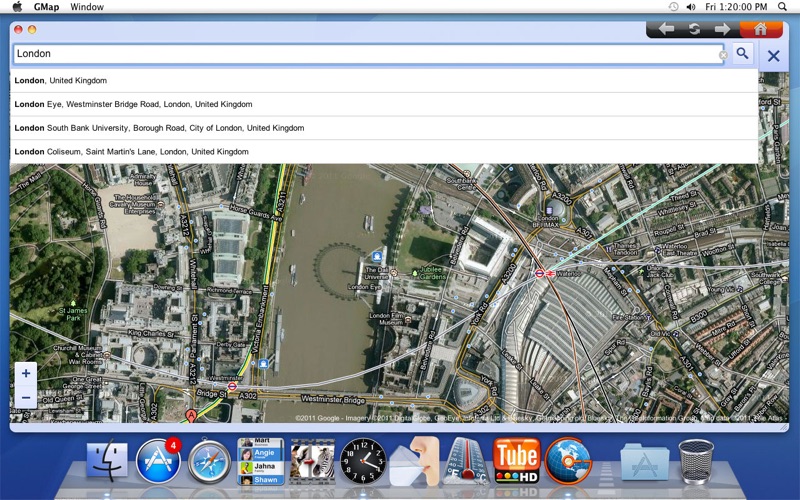The height and width of the screenshot is (500, 800).
Task: Click the window resize grip corner
Action: 784,428
